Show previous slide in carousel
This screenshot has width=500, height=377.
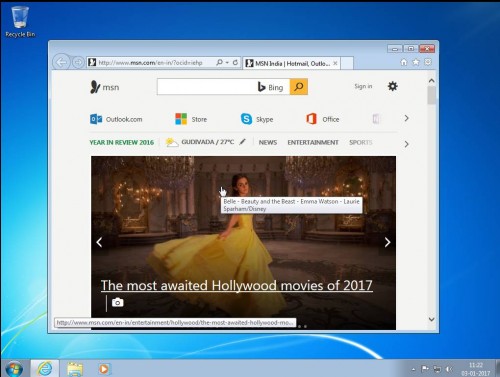click(x=99, y=242)
